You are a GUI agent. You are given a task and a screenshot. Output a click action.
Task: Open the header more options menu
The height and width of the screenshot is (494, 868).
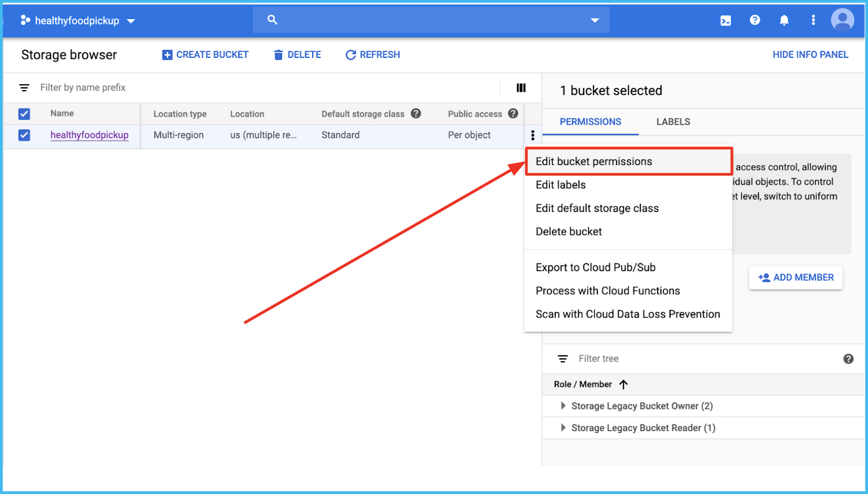pos(813,20)
